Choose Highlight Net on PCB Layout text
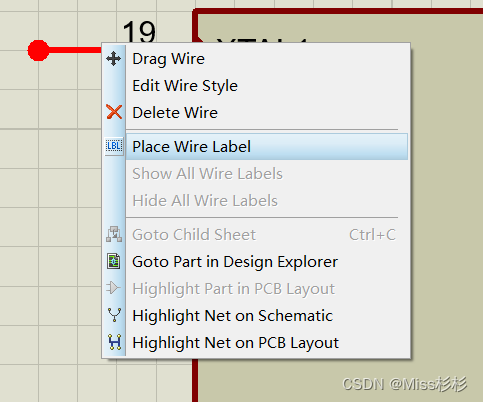This screenshot has width=483, height=402. click(235, 343)
